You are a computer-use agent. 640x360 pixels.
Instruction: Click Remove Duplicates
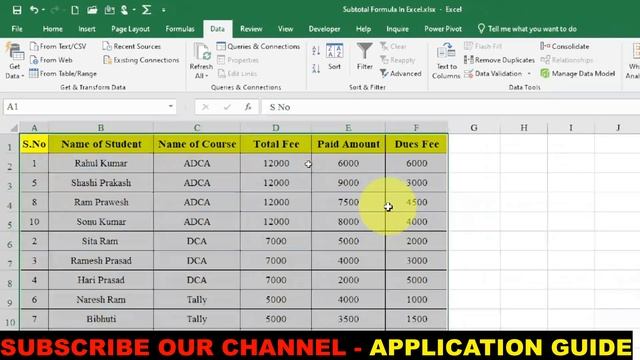click(499, 60)
